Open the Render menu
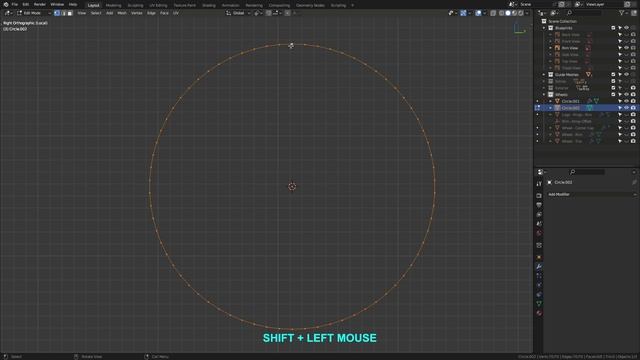Image resolution: width=640 pixels, height=360 pixels. coord(40,4)
